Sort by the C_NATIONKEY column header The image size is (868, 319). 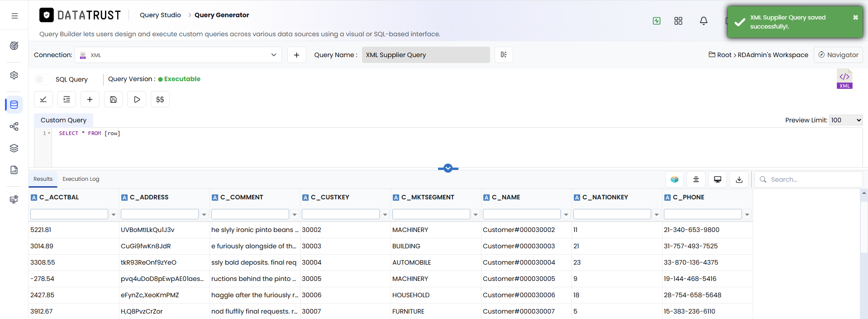tap(605, 197)
